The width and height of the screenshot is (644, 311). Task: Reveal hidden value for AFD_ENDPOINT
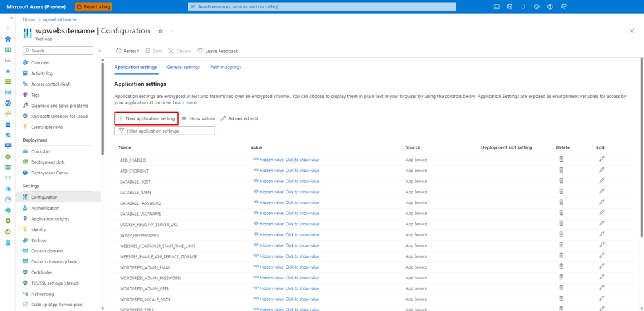[286, 170]
